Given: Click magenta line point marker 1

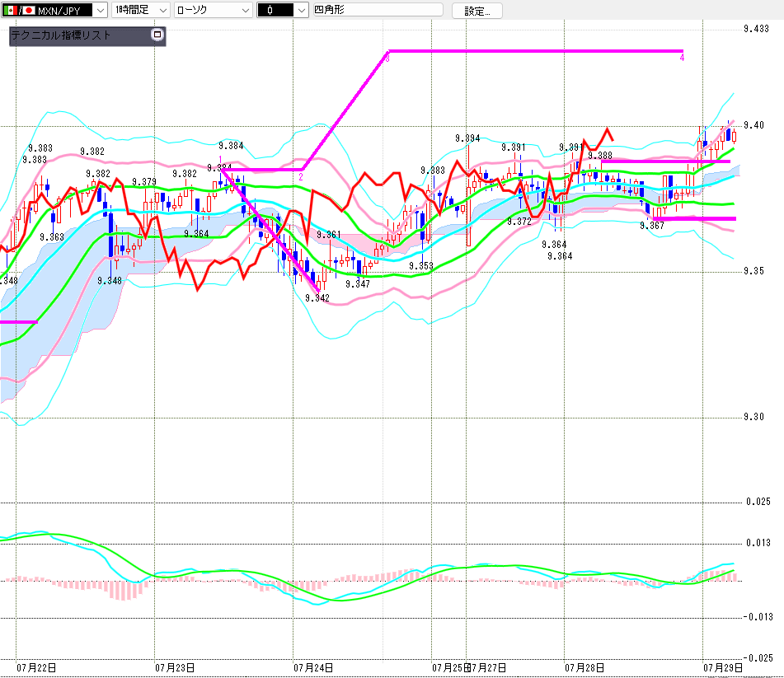Looking at the screenshot, I should [x=220, y=159].
